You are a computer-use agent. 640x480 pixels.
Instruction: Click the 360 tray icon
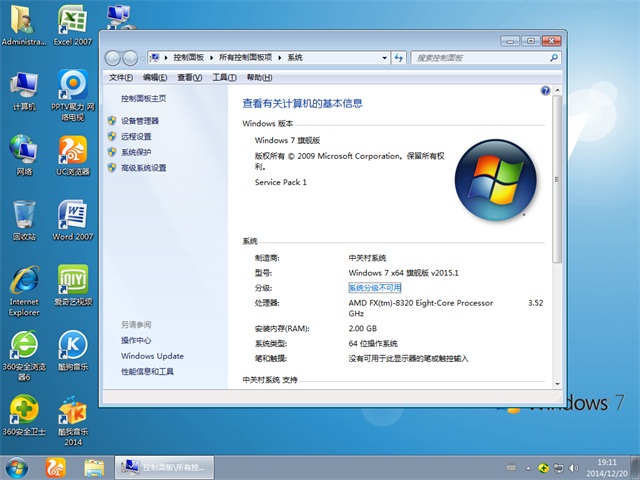tap(543, 468)
